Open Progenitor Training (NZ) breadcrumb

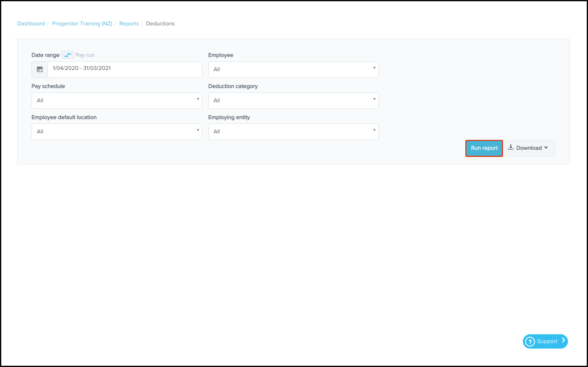pyautogui.click(x=82, y=24)
